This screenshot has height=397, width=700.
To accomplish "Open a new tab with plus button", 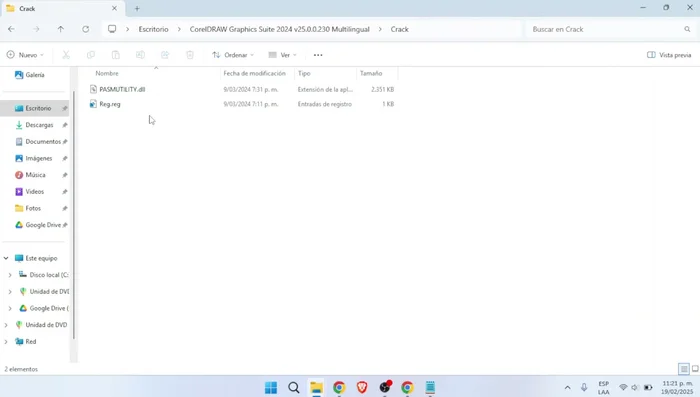I will coord(137,8).
